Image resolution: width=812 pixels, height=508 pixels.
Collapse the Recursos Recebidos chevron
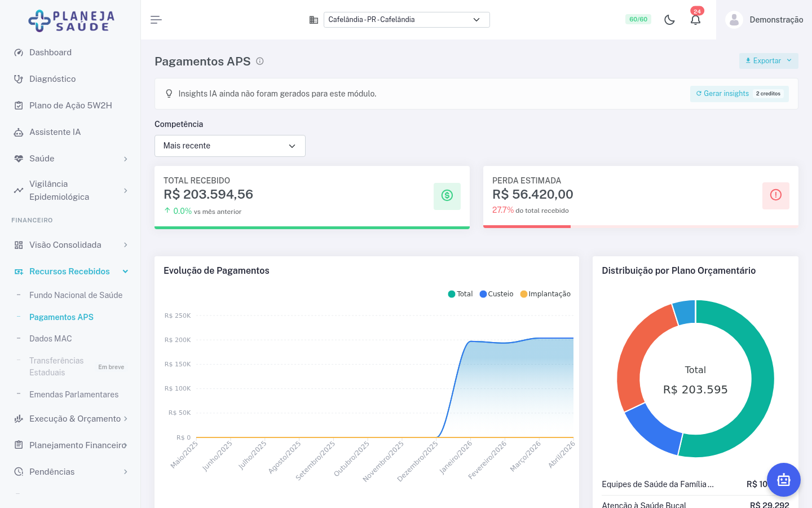126,271
